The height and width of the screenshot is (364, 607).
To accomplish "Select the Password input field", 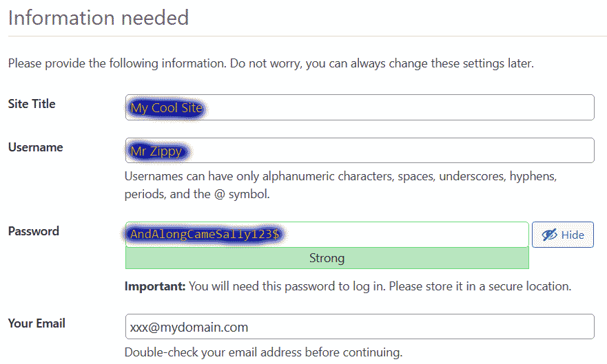I will point(327,235).
